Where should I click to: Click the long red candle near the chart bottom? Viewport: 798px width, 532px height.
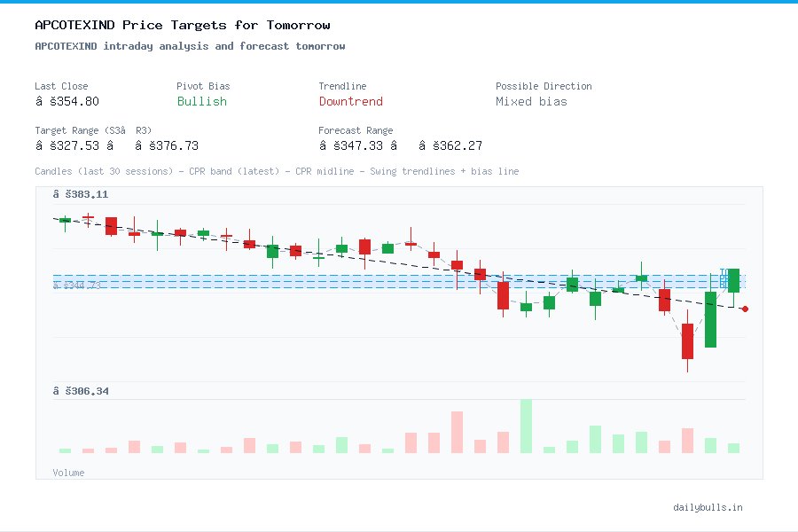pos(688,340)
